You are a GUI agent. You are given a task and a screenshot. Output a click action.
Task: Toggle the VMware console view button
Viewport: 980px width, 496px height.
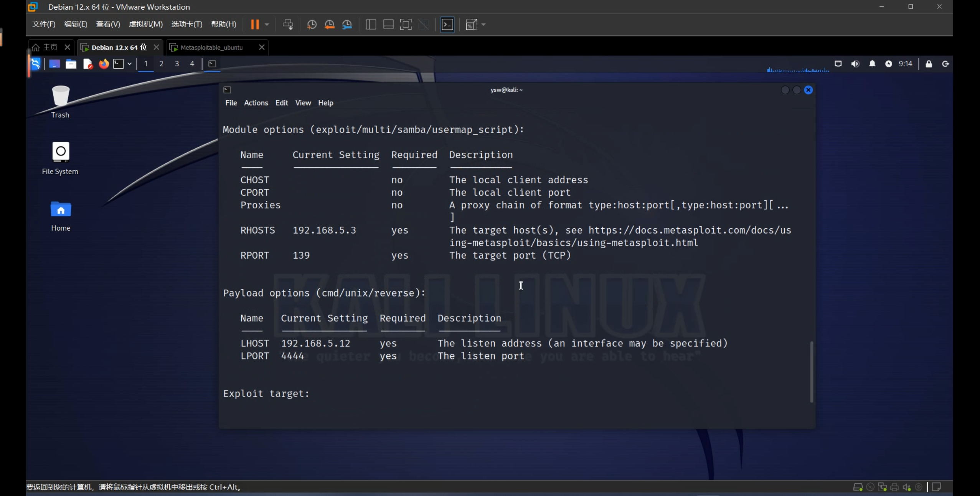tap(447, 25)
